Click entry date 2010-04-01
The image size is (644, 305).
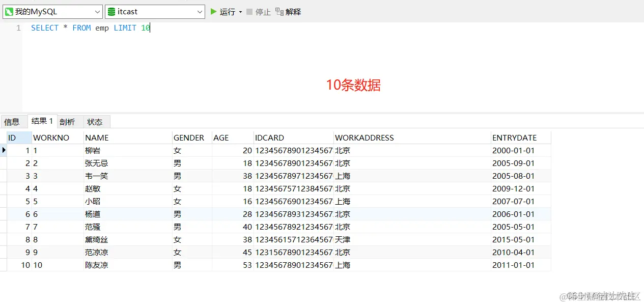[521, 252]
